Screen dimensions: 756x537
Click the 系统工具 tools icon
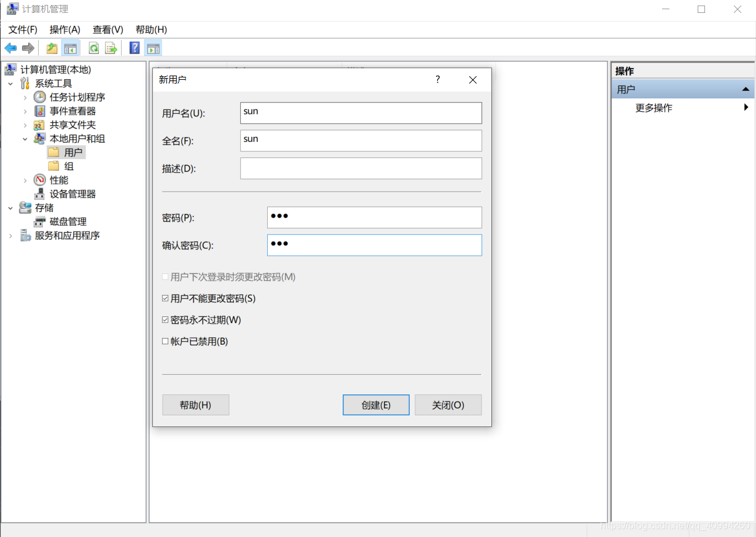[x=25, y=83]
